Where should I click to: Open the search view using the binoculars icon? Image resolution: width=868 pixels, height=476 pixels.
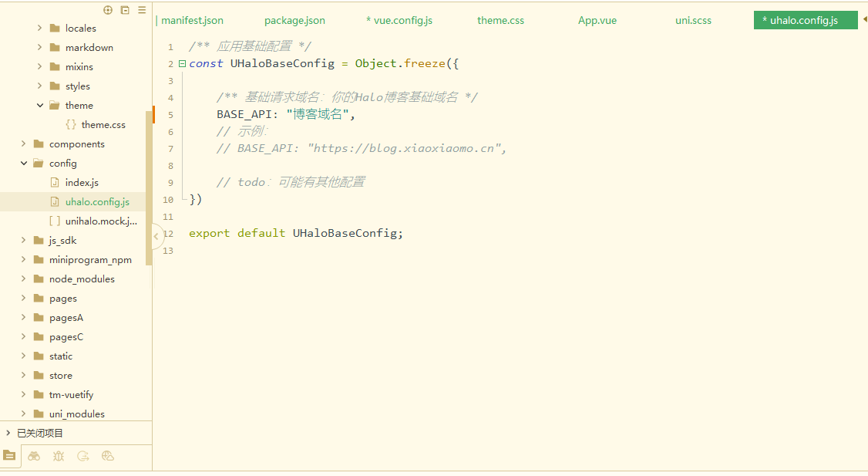tap(34, 456)
